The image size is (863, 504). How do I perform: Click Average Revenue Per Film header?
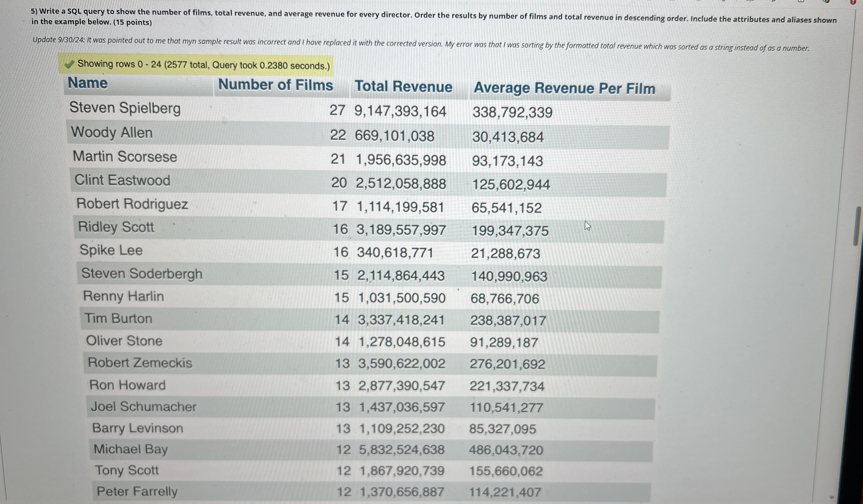(564, 88)
